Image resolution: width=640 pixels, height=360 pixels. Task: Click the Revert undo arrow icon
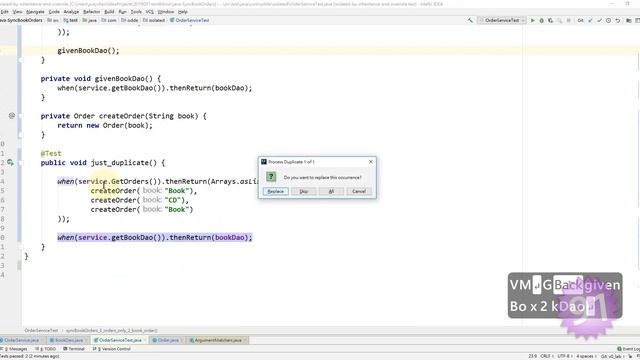(618, 20)
